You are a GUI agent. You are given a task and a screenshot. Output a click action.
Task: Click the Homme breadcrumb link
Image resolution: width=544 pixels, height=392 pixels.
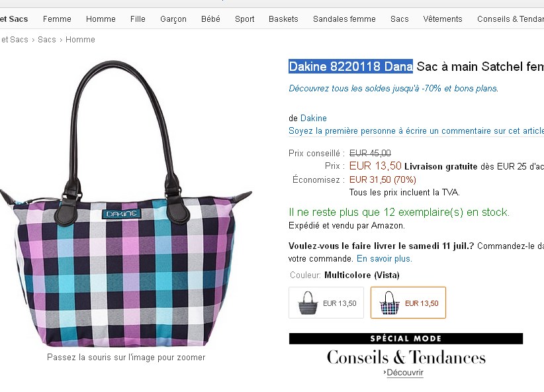tap(80, 40)
